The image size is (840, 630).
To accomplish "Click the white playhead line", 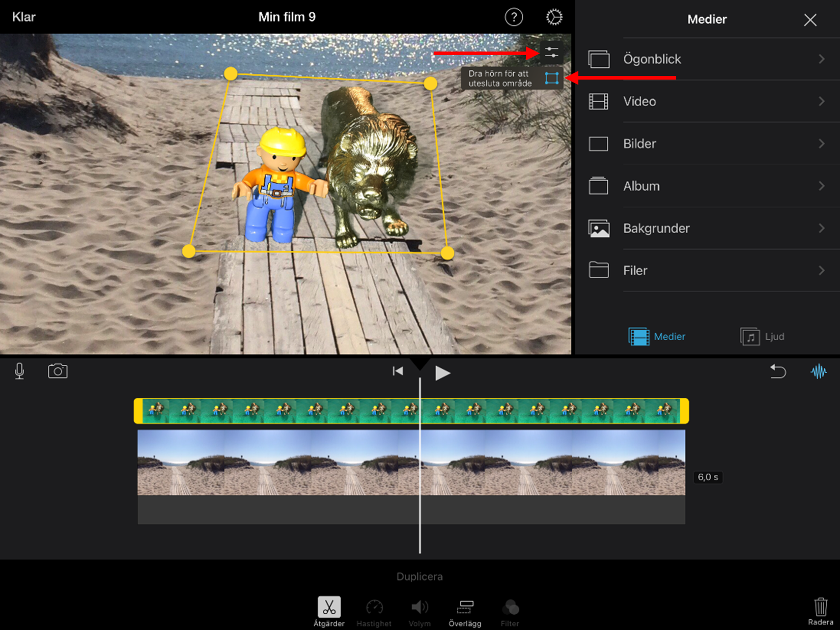I will coord(420,464).
